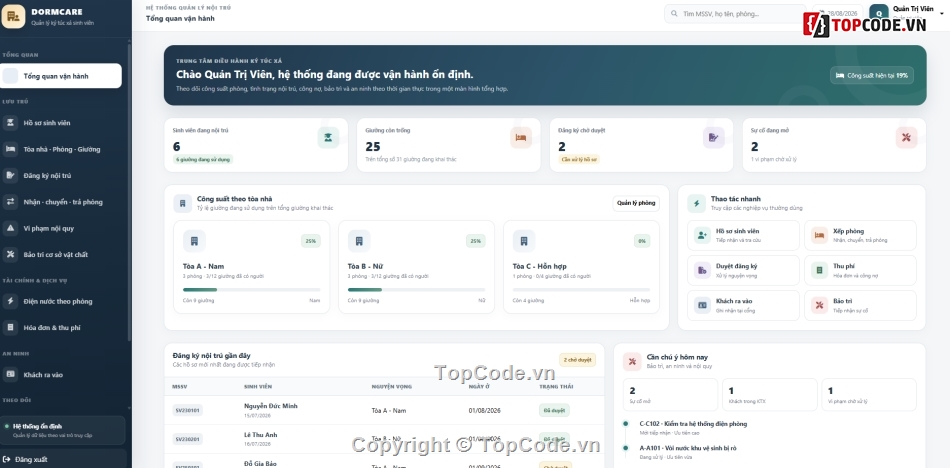Open the Quản Trị Viên avatar
The width and height of the screenshot is (950, 468).
coord(879,13)
